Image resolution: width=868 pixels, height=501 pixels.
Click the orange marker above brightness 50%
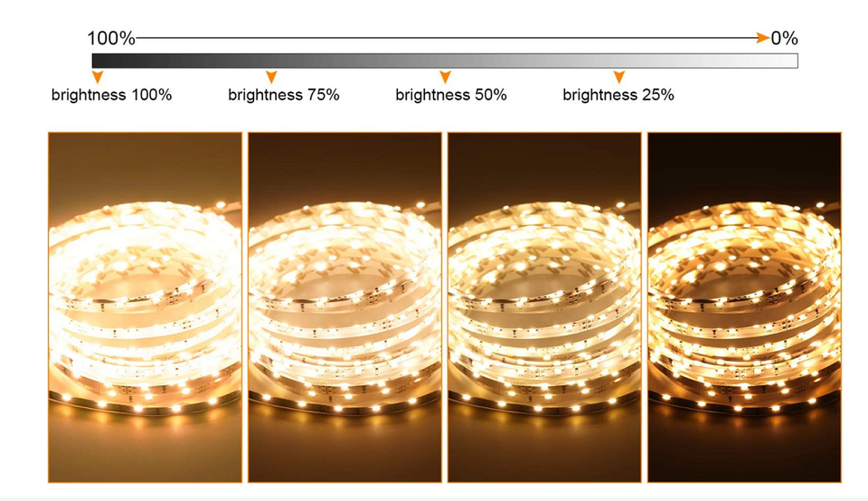coord(445,77)
